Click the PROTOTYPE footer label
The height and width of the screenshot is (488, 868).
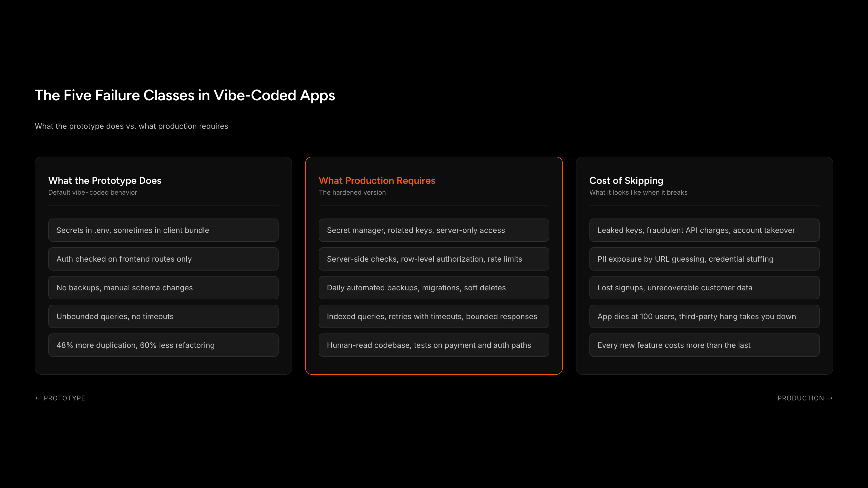click(x=64, y=398)
